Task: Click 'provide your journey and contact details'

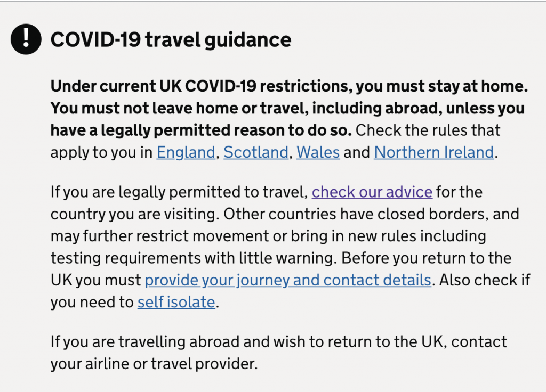Action: click(288, 280)
